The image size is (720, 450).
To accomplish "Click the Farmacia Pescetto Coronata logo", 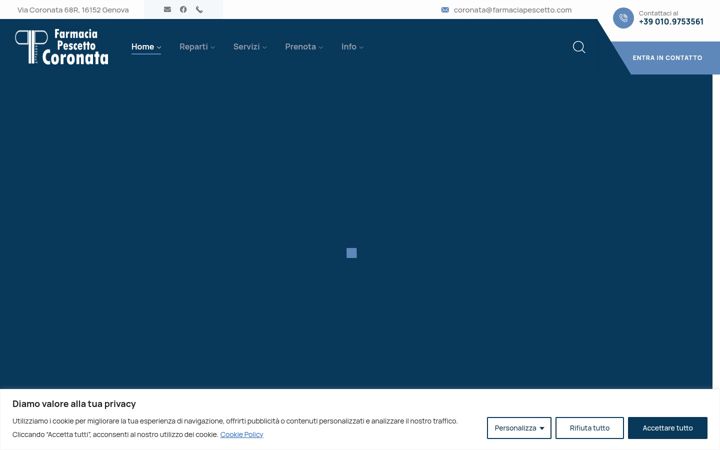I will click(62, 47).
